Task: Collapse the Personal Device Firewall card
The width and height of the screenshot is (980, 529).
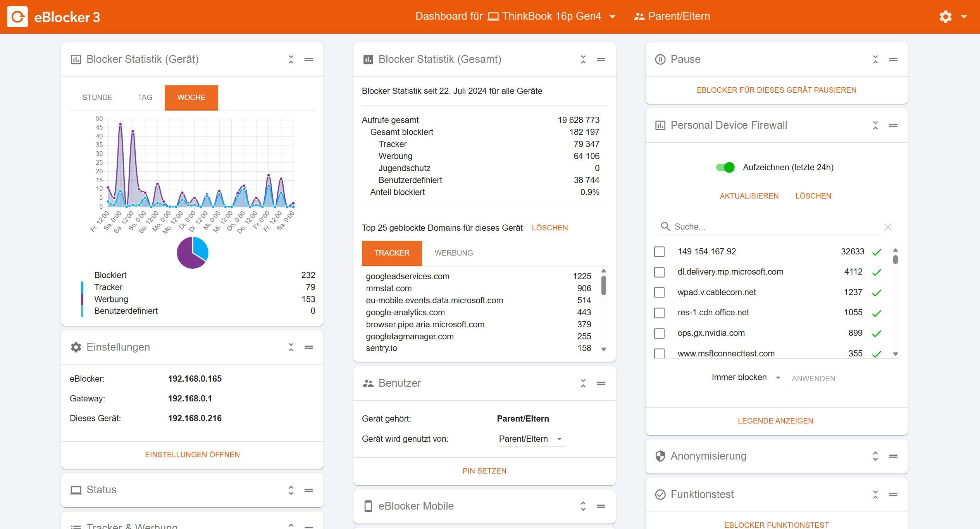Action: (875, 125)
